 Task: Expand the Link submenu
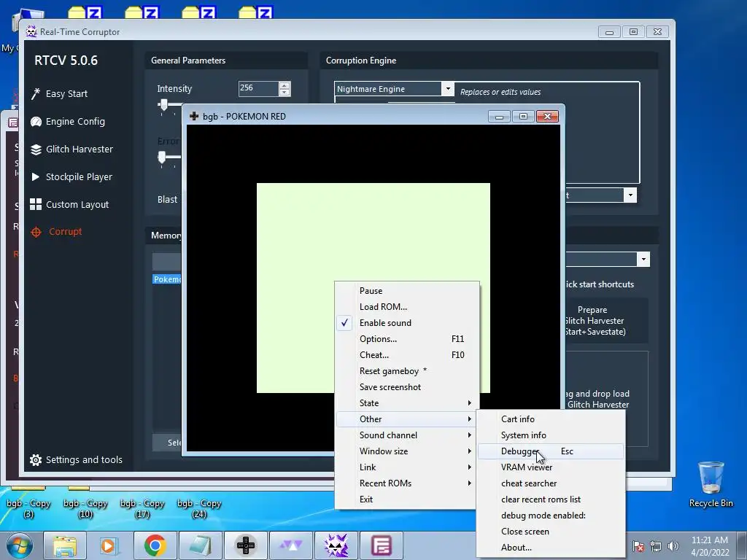click(406, 467)
